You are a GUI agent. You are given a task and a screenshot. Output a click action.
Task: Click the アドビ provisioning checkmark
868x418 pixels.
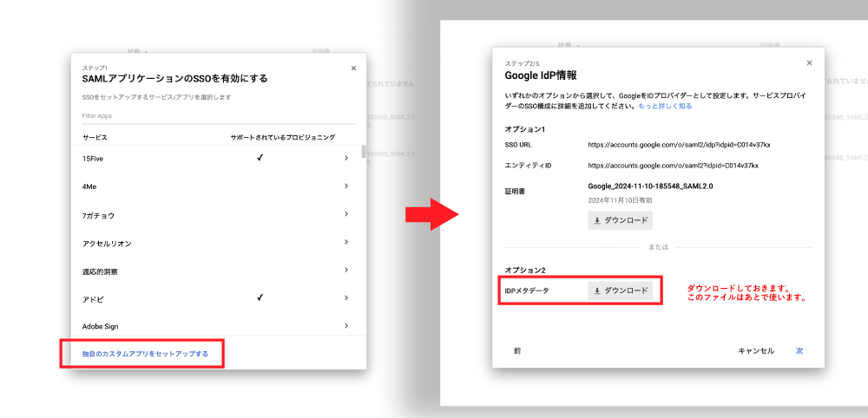260,298
